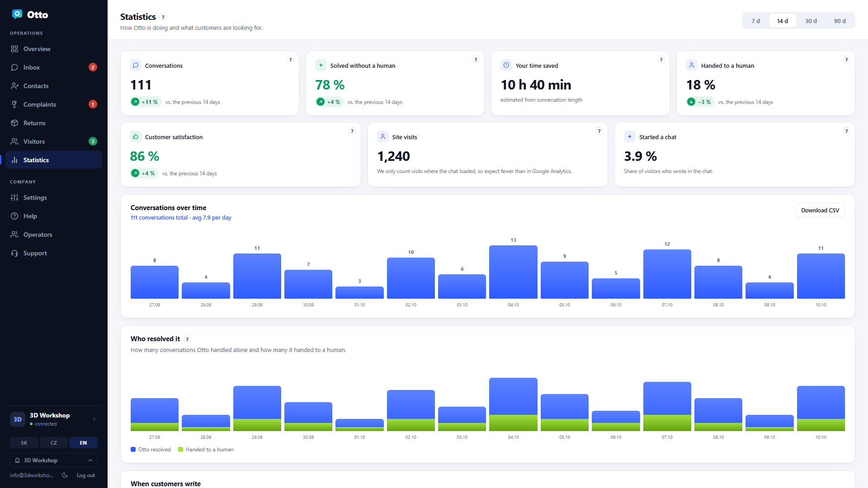
Task: Open the Returns page
Action: (54, 123)
